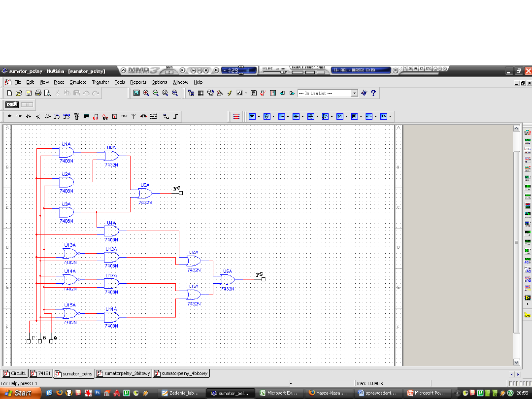The image size is (532, 399).
Task: Open Microsoft Excel from the taskbar
Action: tap(279, 393)
